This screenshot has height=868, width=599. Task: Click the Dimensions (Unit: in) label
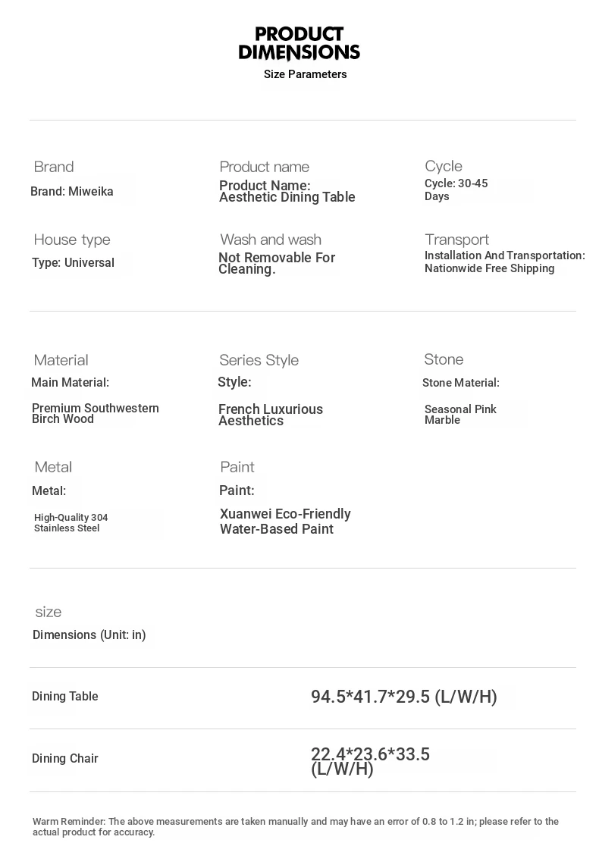coord(89,635)
